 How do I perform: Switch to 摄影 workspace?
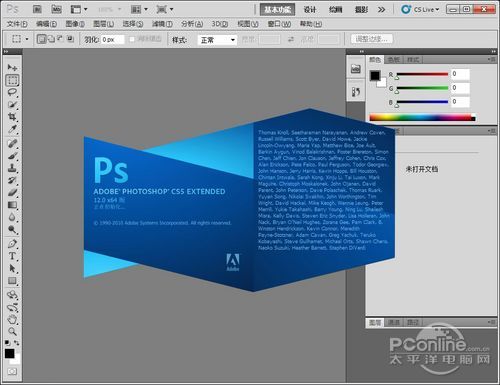click(x=361, y=10)
